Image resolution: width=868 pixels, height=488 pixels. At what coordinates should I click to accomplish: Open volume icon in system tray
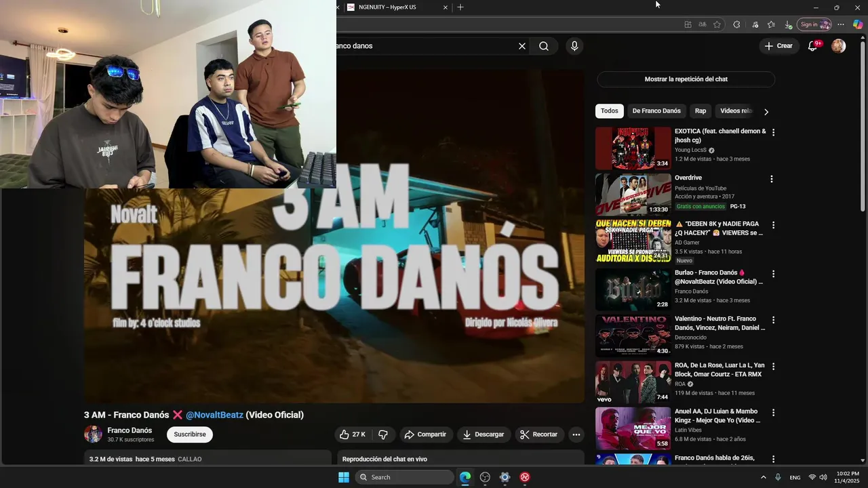pyautogui.click(x=823, y=477)
